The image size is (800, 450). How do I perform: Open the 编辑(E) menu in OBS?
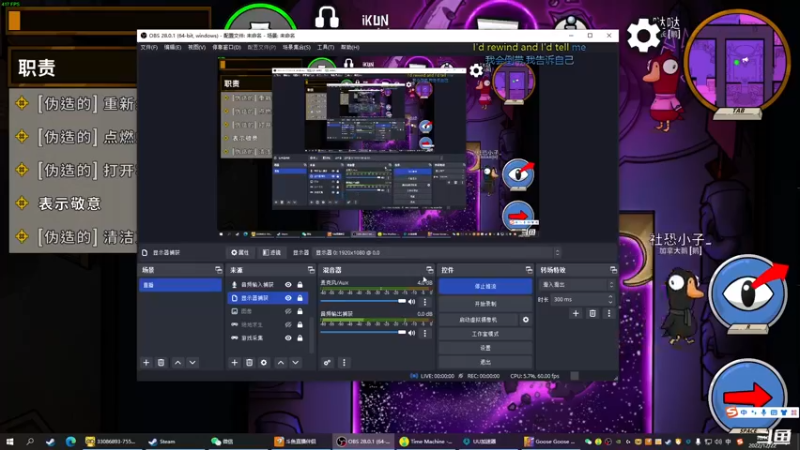tap(172, 47)
